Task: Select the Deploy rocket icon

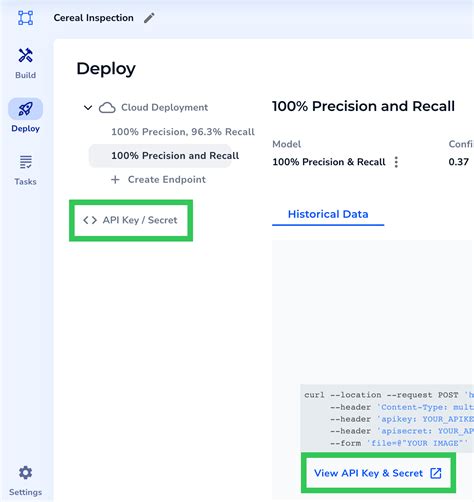Action: point(25,109)
